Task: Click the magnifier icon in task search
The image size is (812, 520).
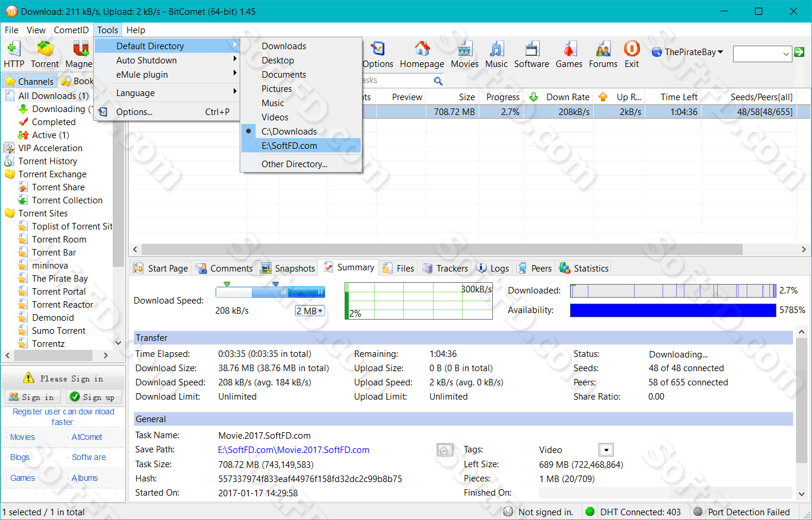Action: tap(438, 81)
